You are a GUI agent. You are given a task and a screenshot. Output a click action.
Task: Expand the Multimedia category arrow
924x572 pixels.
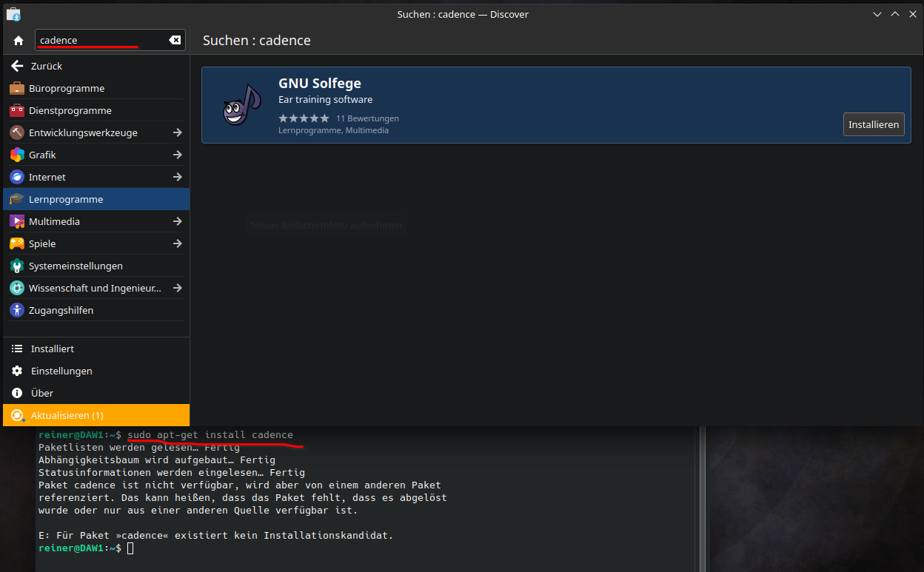point(178,221)
